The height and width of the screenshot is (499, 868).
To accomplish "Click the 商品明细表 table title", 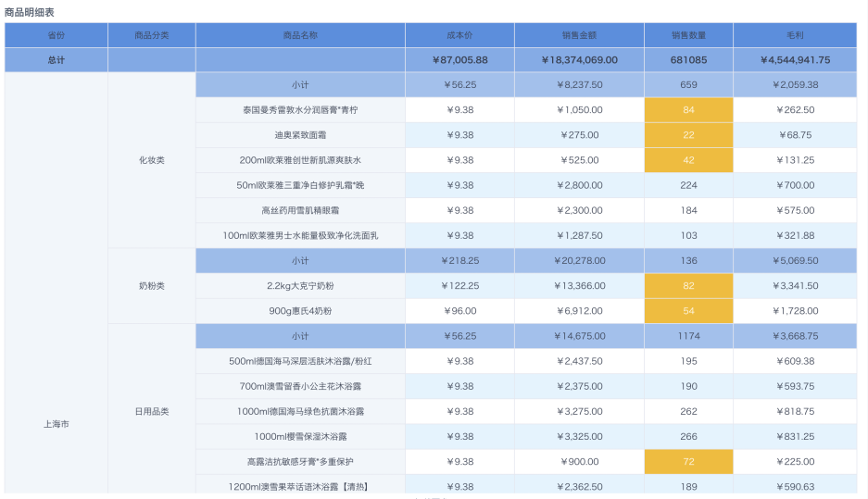I will (30, 11).
